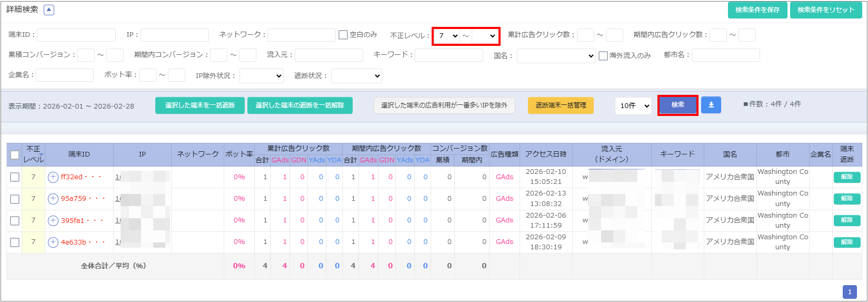
Task: Open the 国名 dropdown
Action: [x=556, y=55]
